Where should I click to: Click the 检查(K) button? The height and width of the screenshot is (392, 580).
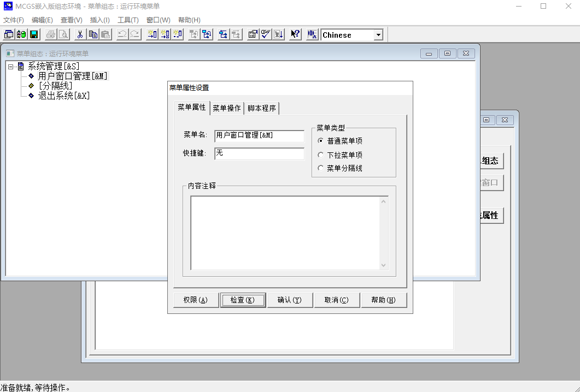point(243,300)
